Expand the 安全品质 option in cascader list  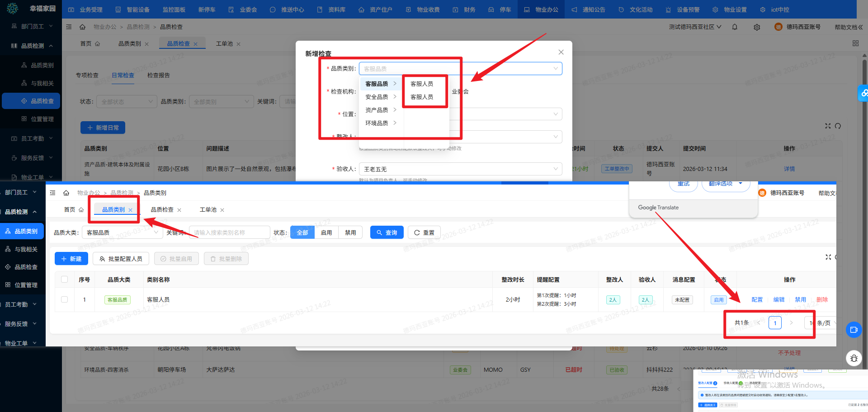coord(381,97)
